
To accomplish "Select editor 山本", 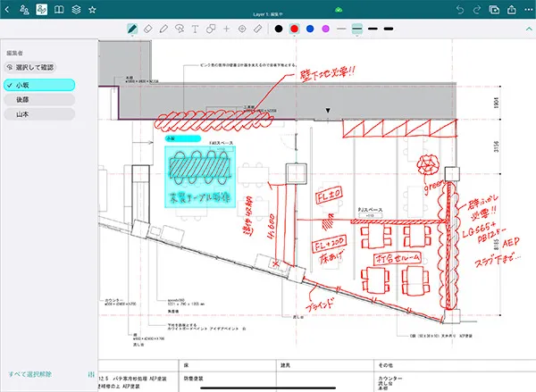I will [39, 114].
